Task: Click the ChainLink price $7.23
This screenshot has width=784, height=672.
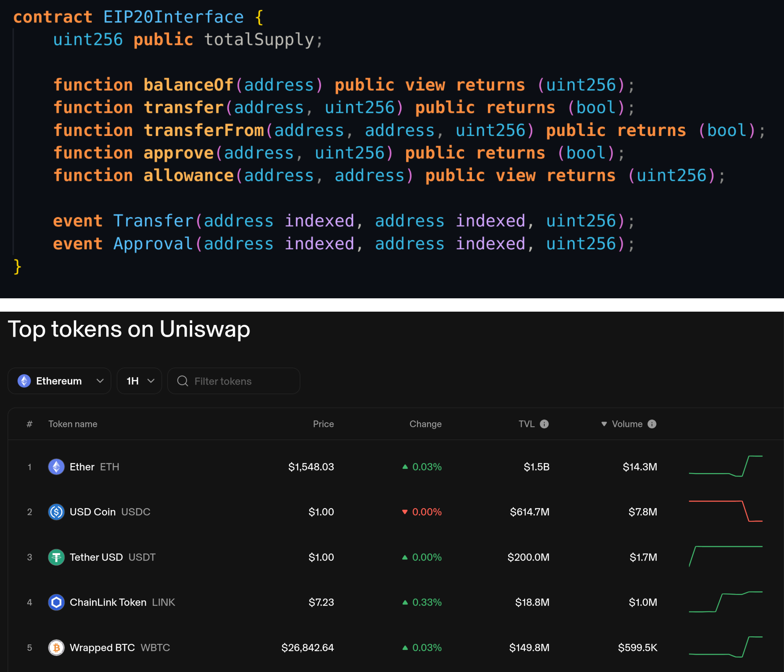Action: [321, 602]
